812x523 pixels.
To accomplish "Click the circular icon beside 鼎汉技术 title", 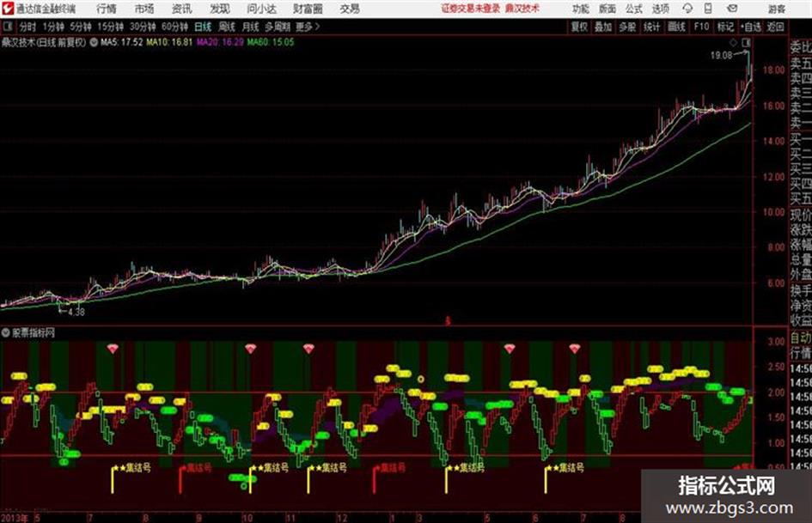I will [x=94, y=42].
